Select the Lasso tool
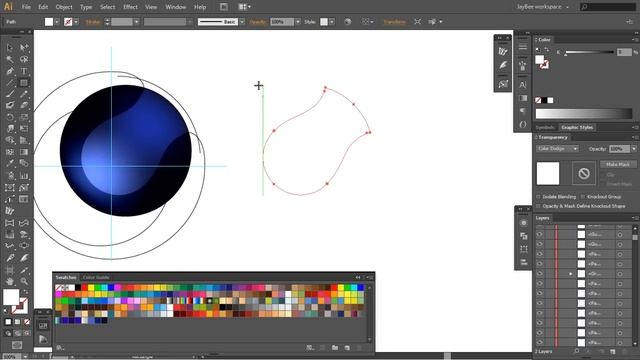The height and width of the screenshot is (360, 640). [x=24, y=60]
